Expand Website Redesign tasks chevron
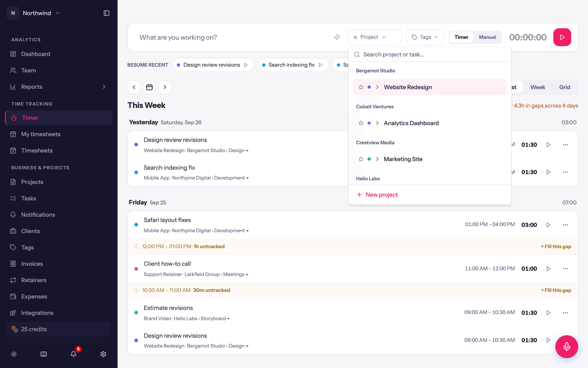The height and width of the screenshot is (368, 588). point(377,87)
